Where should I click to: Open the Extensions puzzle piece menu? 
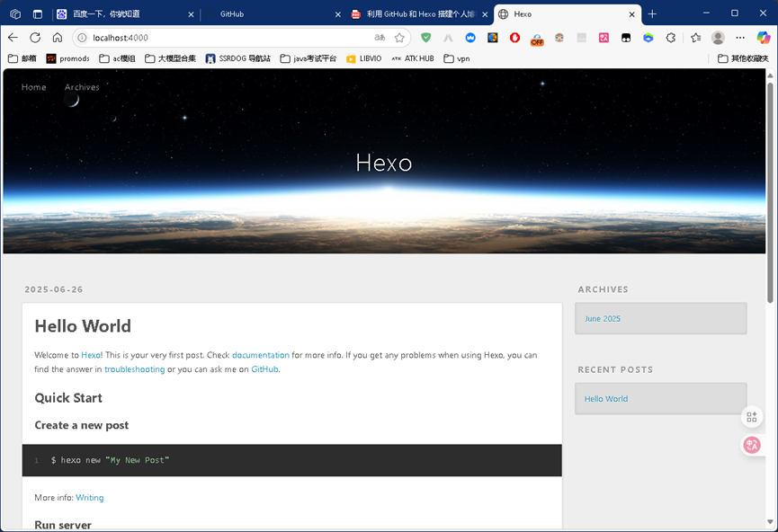[671, 38]
